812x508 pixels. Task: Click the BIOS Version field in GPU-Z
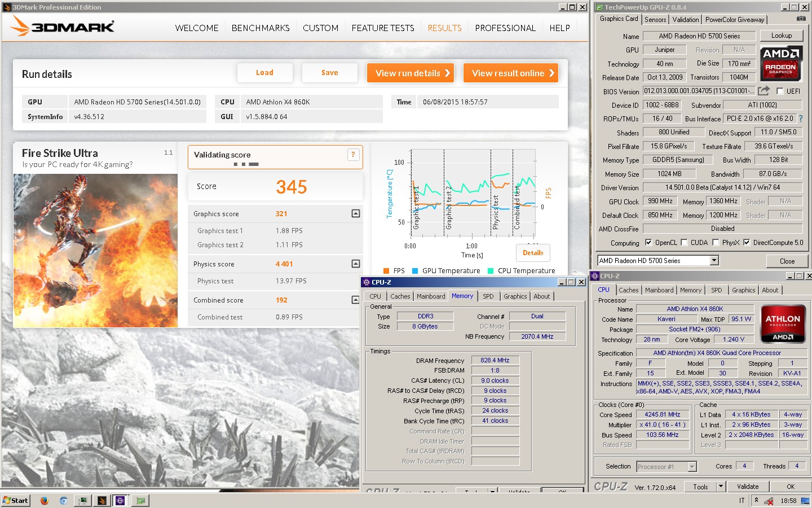(x=699, y=91)
